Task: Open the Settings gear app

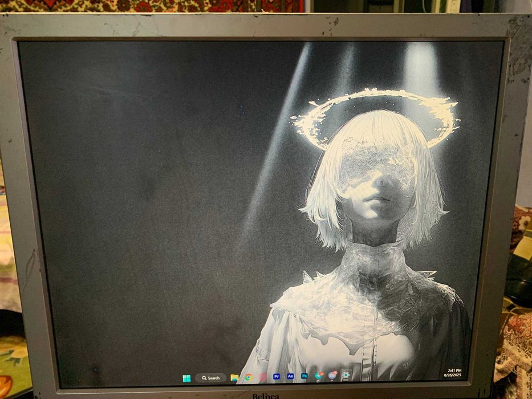Action: tap(346, 375)
